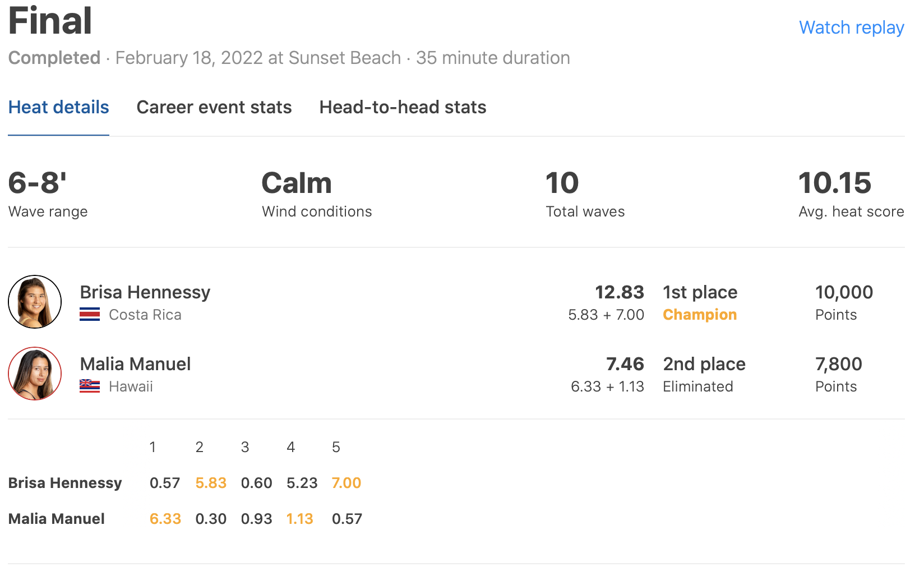This screenshot has width=924, height=571.
Task: Select Brisa Hennessy's name in results
Action: [145, 292]
